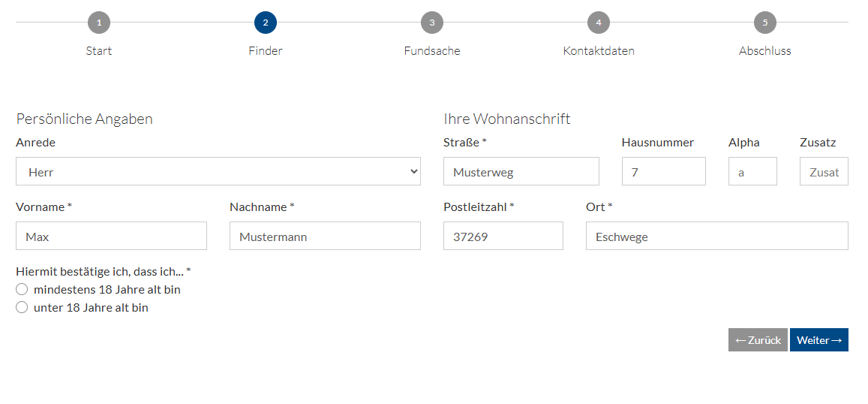Click the Weiter button
Viewport: 868px width, 404px height.
tap(818, 340)
